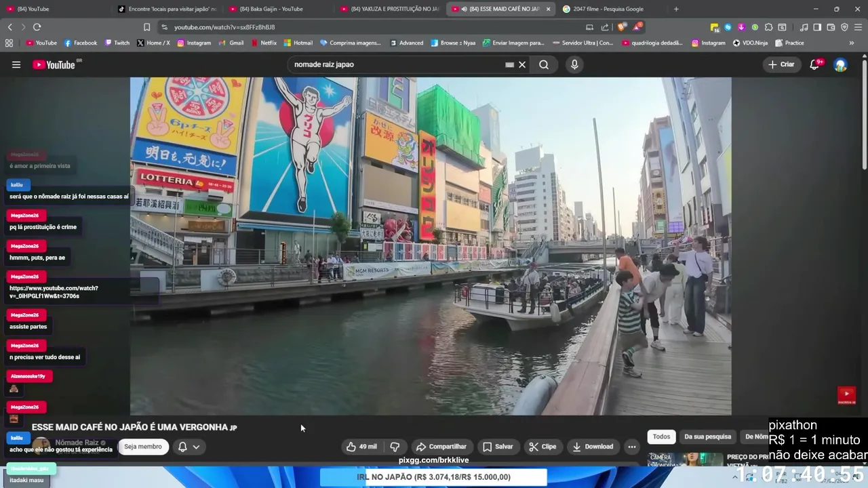Screen dimensions: 868x488
Task: Open the Facebook bookmark
Action: tap(81, 43)
